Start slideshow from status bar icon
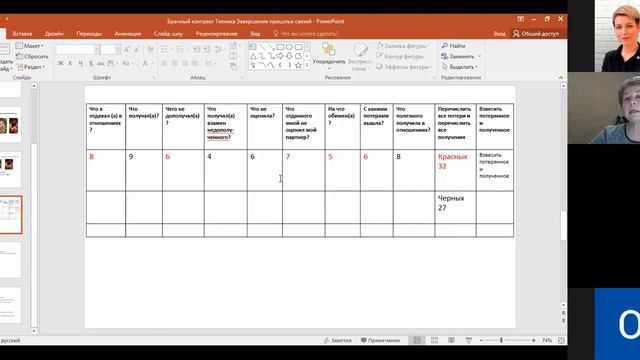The image size is (640, 360). tap(469, 340)
